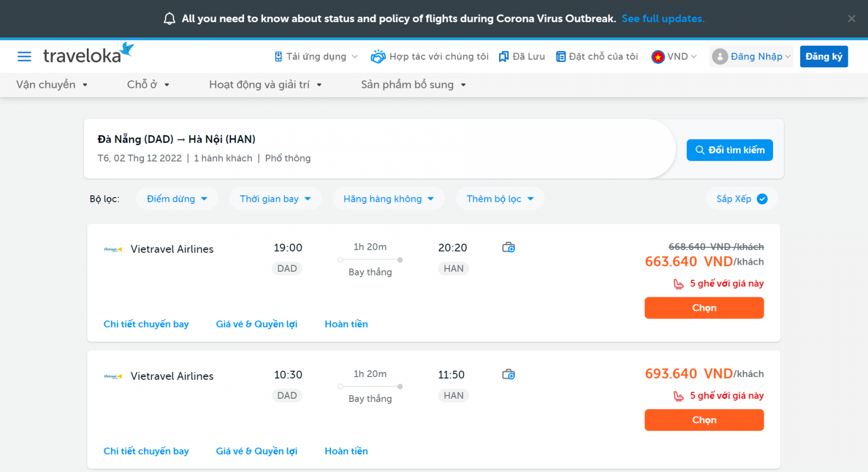The height and width of the screenshot is (472, 868).
Task: Click the Hợp tác với chúng tôi handshake icon
Action: pyautogui.click(x=378, y=56)
